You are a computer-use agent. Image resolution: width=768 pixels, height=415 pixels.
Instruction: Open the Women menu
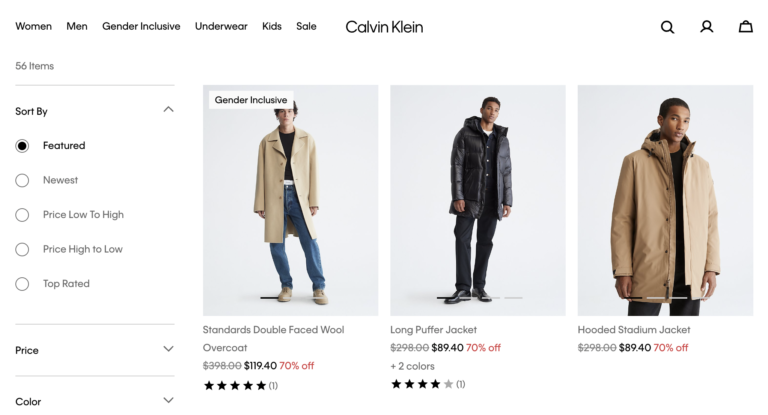tap(33, 26)
